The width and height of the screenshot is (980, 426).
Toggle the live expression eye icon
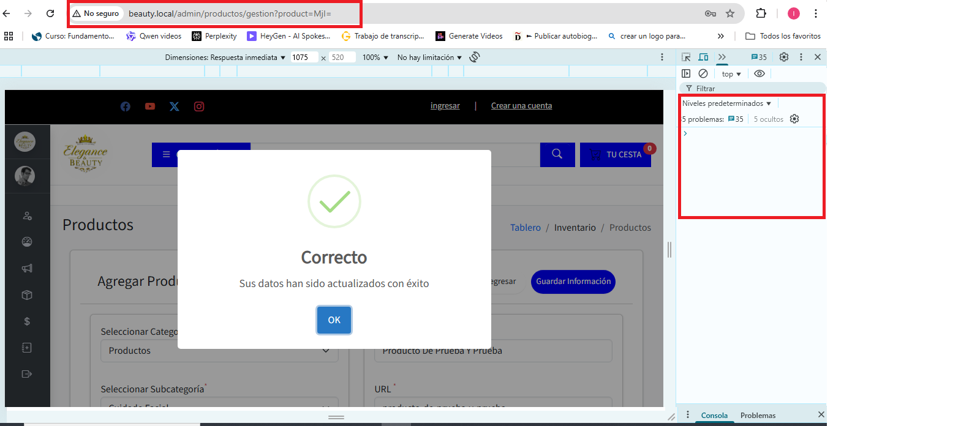(x=759, y=73)
